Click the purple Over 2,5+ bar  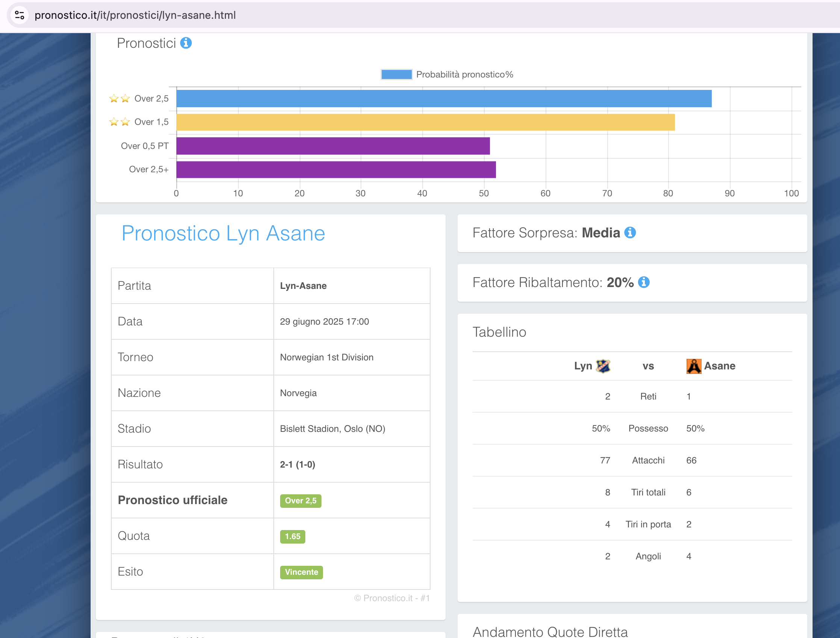(x=336, y=170)
